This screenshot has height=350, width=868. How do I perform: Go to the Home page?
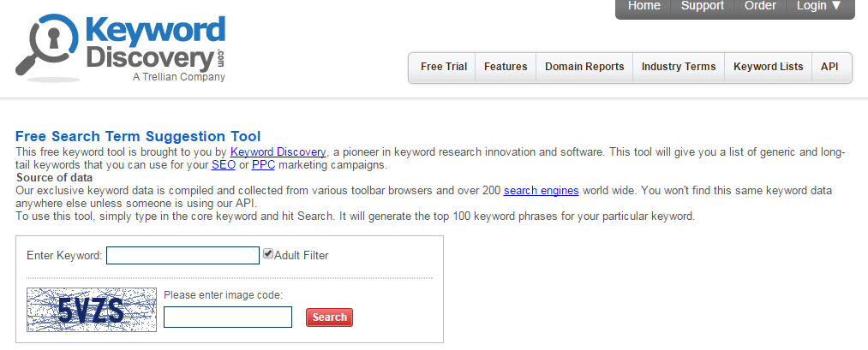(x=644, y=6)
